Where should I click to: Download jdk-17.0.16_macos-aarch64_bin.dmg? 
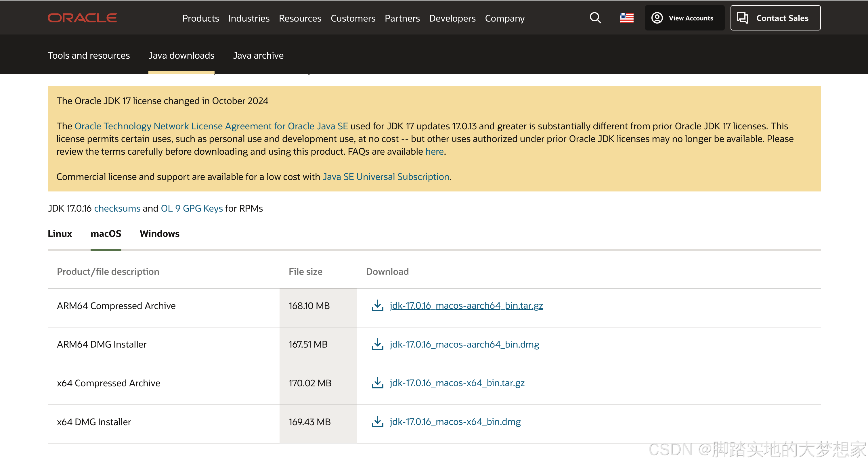[464, 344]
